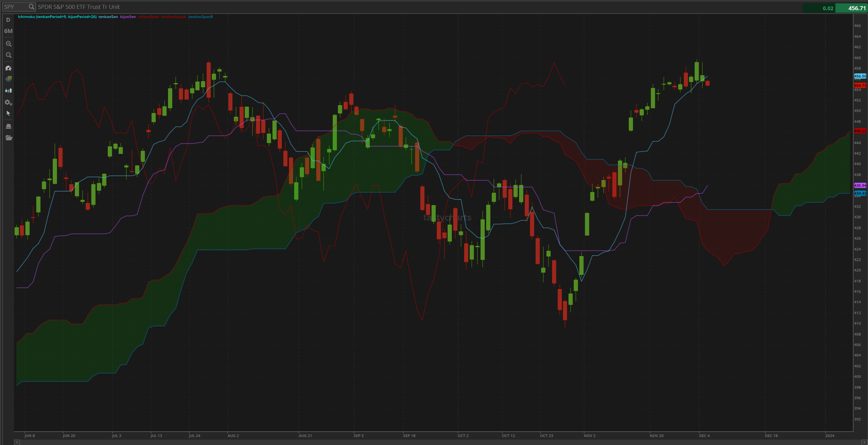The height and width of the screenshot is (445, 868).
Task: Click the kijunSen legend label
Action: coord(128,17)
